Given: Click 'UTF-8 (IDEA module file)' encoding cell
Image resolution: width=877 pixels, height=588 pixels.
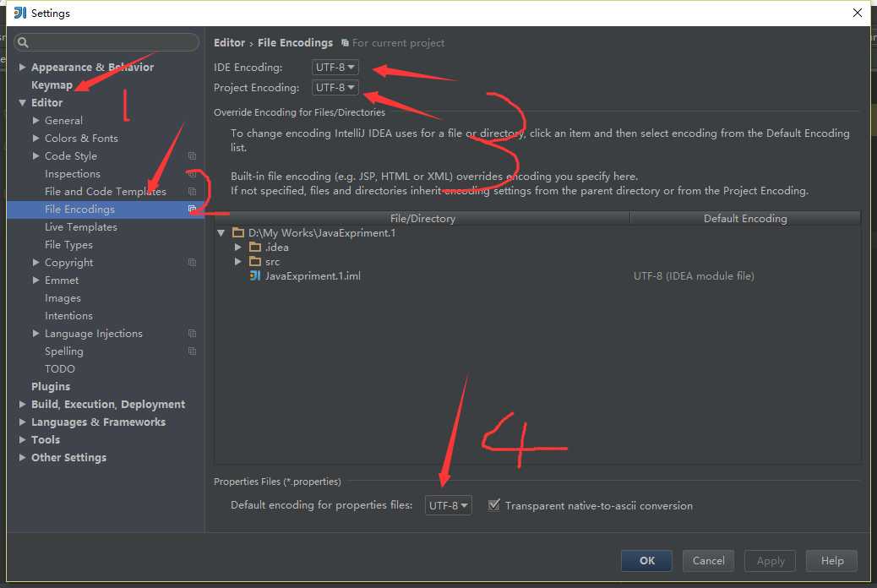Looking at the screenshot, I should [x=694, y=275].
